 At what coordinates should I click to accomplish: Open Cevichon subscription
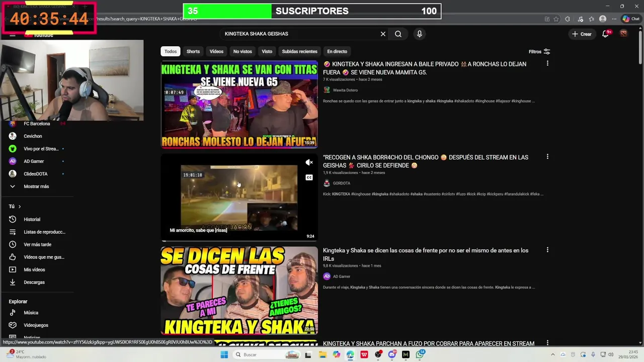tap(33, 136)
